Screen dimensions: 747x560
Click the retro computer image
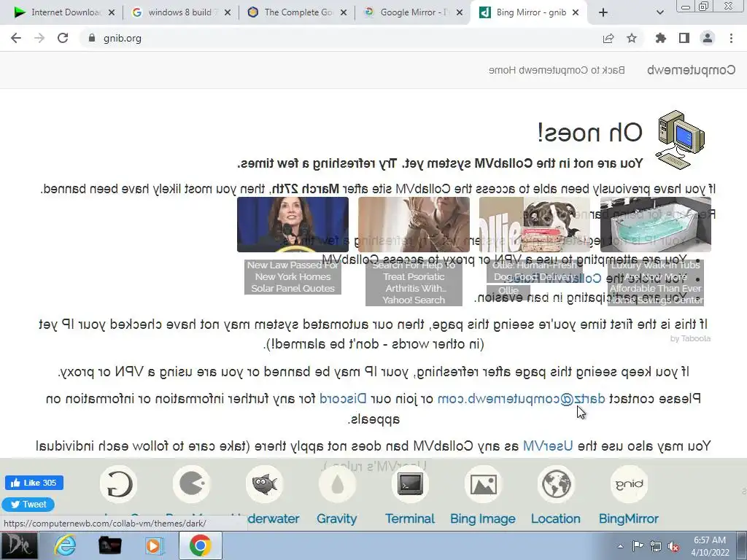click(x=680, y=139)
